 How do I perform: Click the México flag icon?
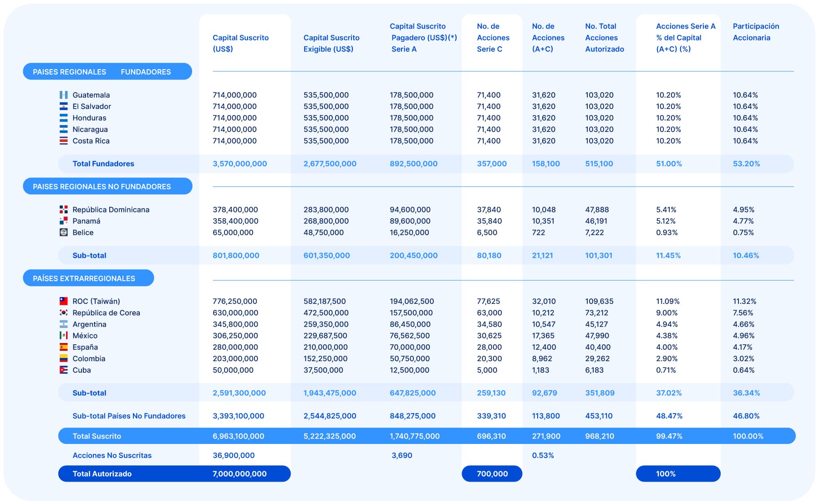63,336
